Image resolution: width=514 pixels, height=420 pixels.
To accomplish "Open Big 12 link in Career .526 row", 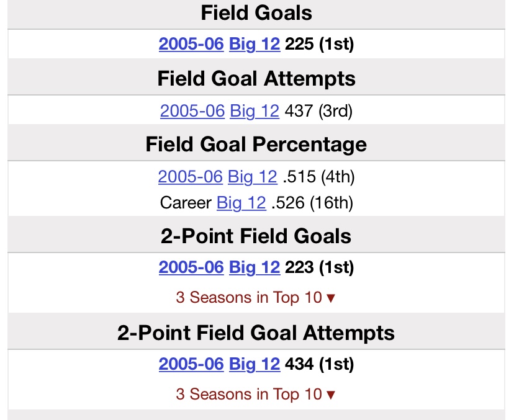I will [x=241, y=203].
